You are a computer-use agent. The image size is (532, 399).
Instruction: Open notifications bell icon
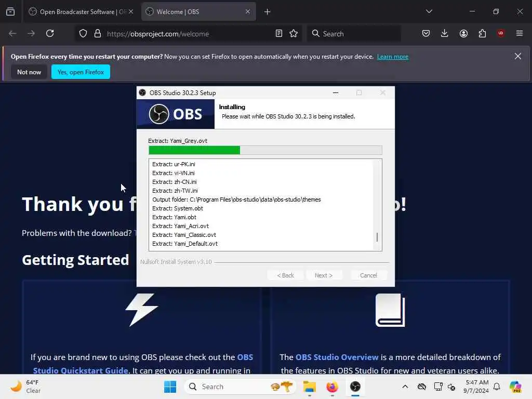497,387
